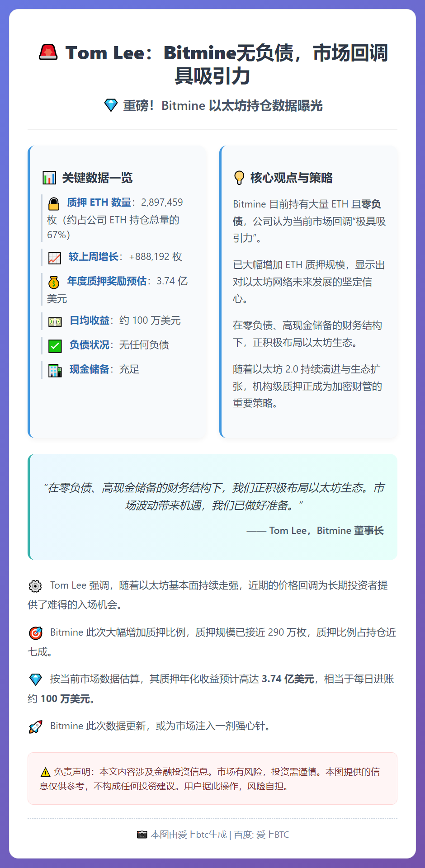Click subtitle text Bitmine 以太坊持仓数据曝光
This screenshot has width=425, height=868.
(242, 106)
